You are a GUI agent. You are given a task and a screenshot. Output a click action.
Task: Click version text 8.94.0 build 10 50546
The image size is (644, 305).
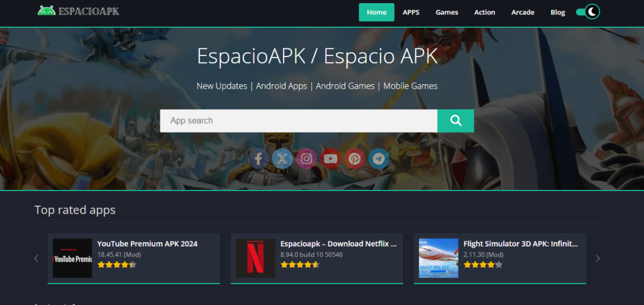(311, 255)
